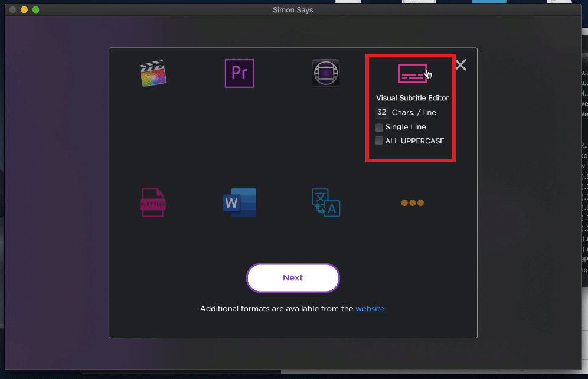This screenshot has height=379, width=588.
Task: Enable the Single Line checkbox
Action: click(x=379, y=127)
